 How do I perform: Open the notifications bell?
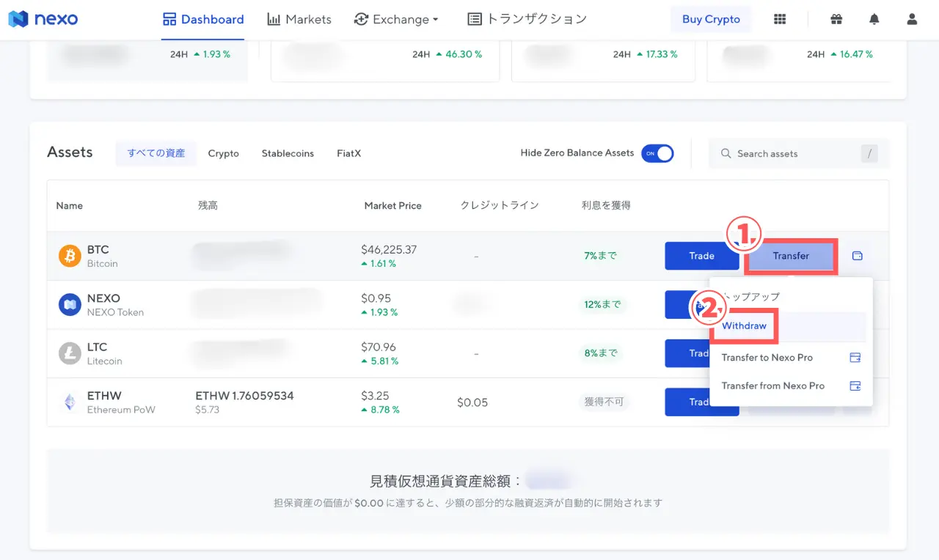(x=874, y=20)
